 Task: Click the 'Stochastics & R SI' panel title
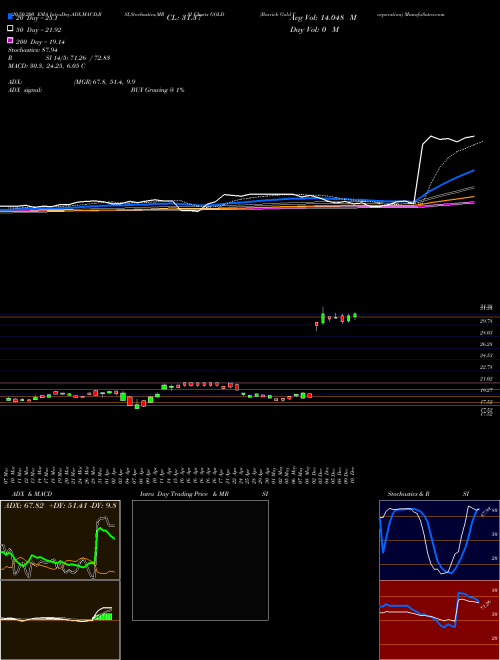click(428, 494)
